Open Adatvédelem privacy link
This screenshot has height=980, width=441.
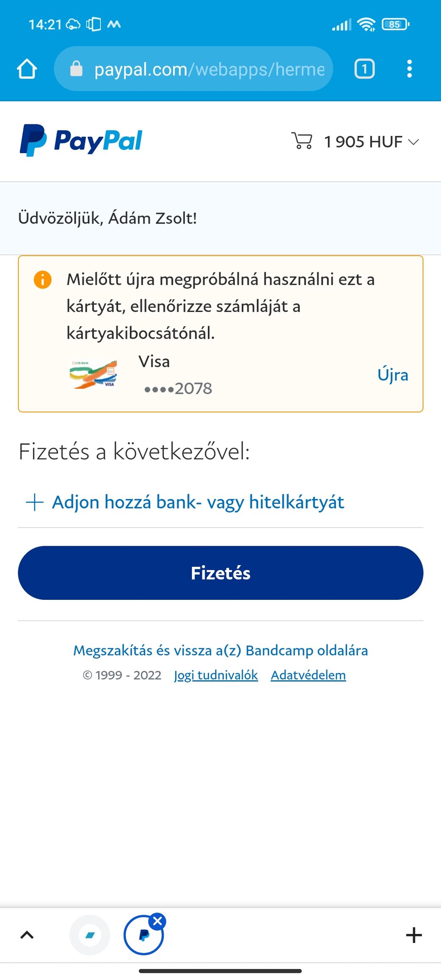pyautogui.click(x=308, y=675)
